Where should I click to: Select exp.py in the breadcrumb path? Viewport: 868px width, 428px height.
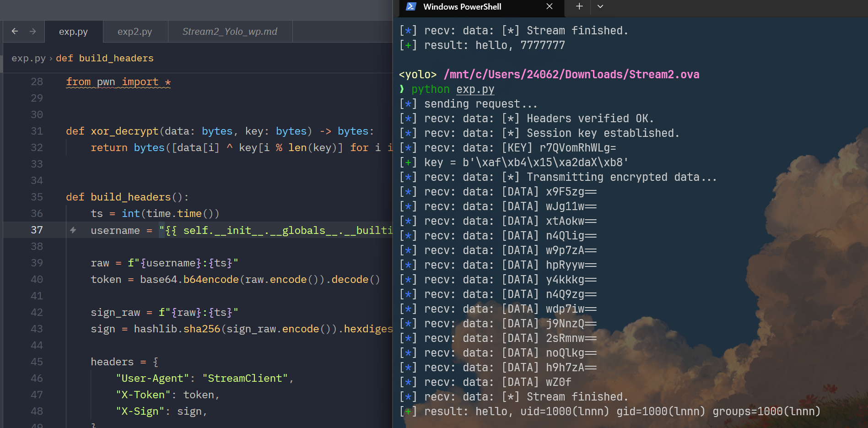point(28,58)
